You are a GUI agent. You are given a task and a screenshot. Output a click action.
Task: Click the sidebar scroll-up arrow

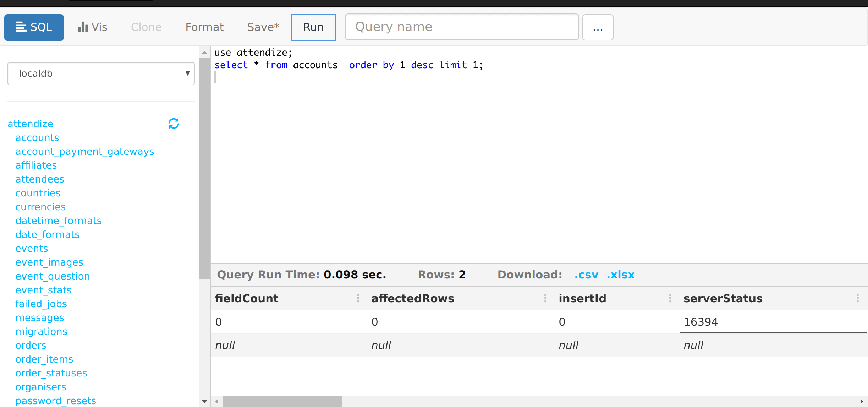[x=204, y=53]
